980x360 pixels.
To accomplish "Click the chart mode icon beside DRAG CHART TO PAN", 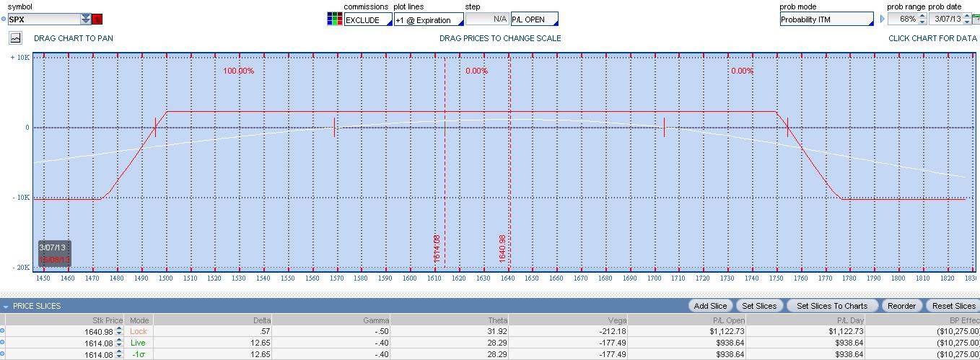I will pos(16,38).
